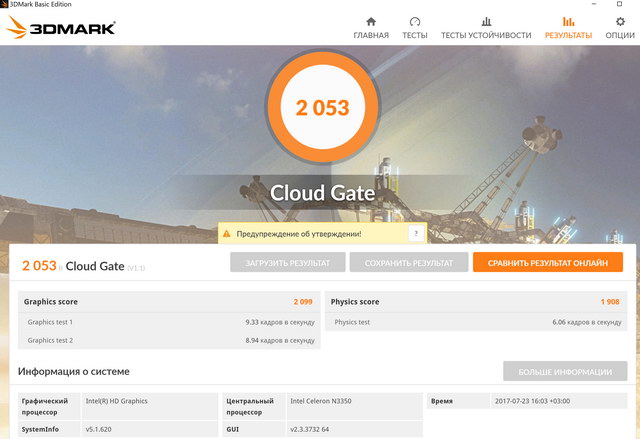
Task: Click the Intel(R) HD Graphics value
Action: coord(116,401)
